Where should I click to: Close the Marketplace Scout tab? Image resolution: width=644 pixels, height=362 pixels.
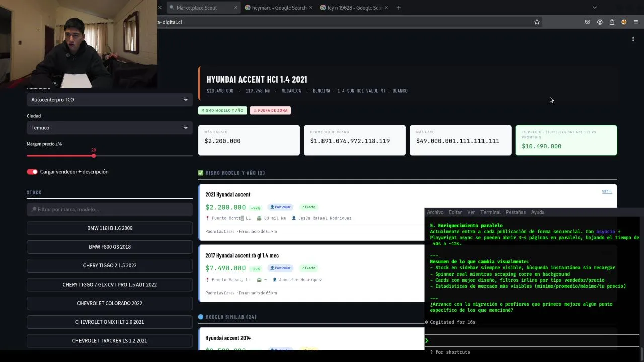tap(235, 8)
